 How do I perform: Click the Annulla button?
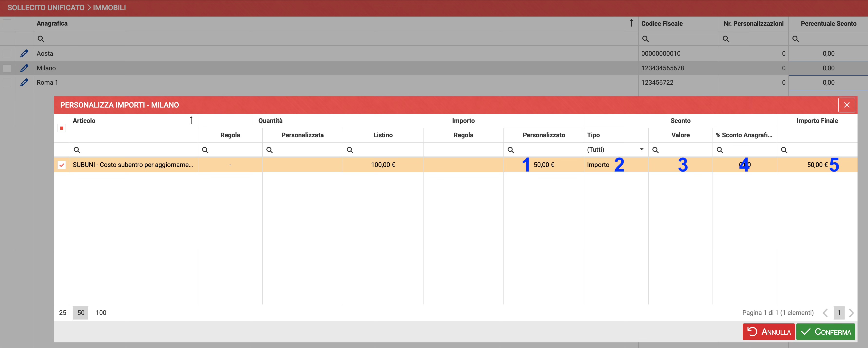coord(769,332)
